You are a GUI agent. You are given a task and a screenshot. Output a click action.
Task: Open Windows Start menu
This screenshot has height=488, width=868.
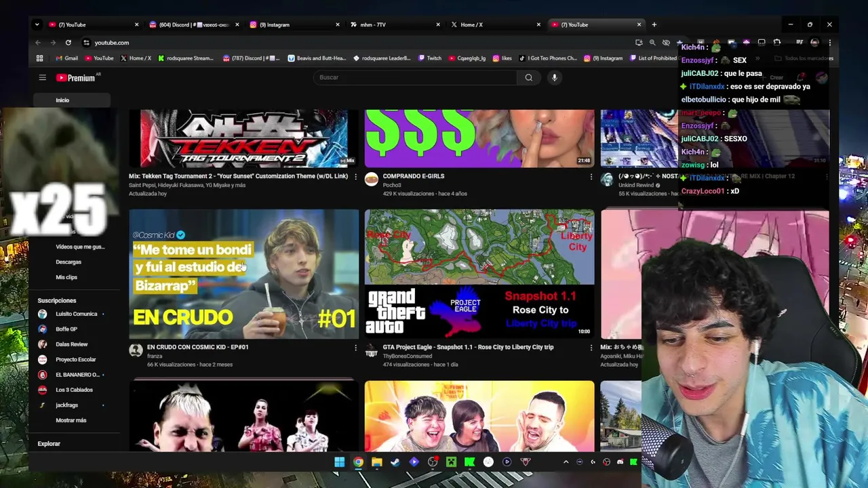339,462
